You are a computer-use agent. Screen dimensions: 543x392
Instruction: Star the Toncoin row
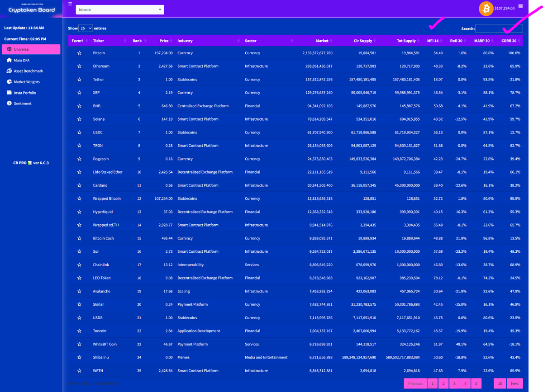[x=79, y=331]
